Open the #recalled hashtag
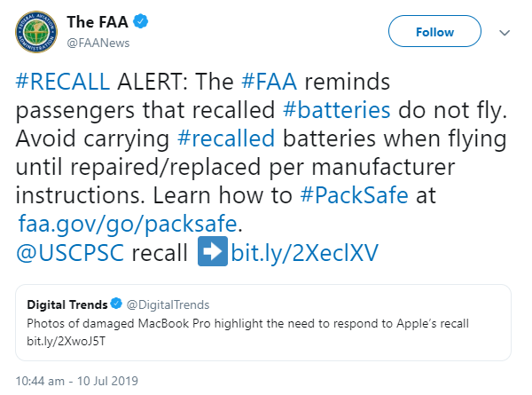 226,138
